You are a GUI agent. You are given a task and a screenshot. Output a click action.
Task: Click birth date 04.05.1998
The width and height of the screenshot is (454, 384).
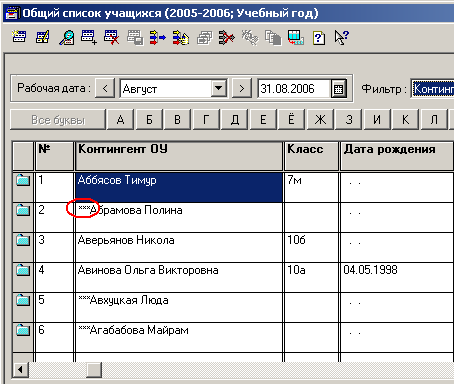pyautogui.click(x=397, y=277)
